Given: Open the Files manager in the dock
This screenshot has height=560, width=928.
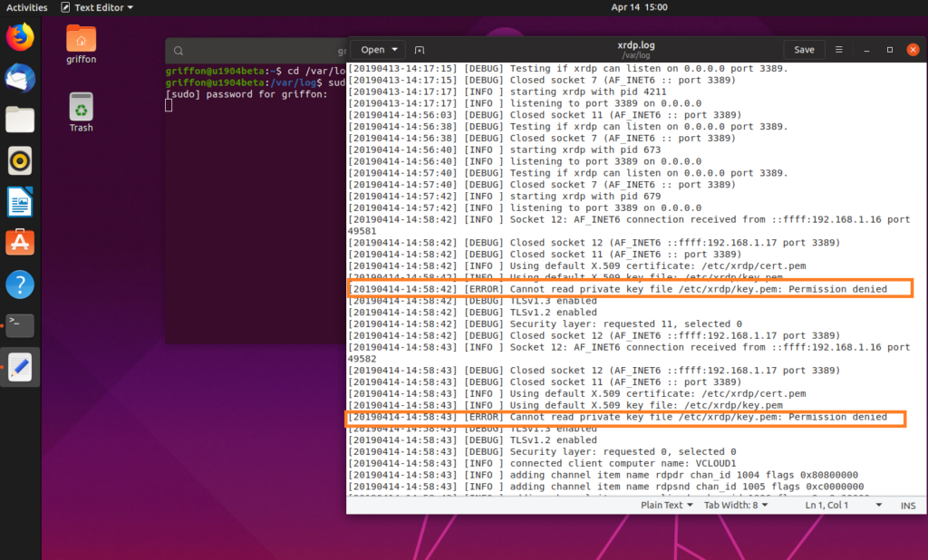Looking at the screenshot, I should pyautogui.click(x=20, y=120).
